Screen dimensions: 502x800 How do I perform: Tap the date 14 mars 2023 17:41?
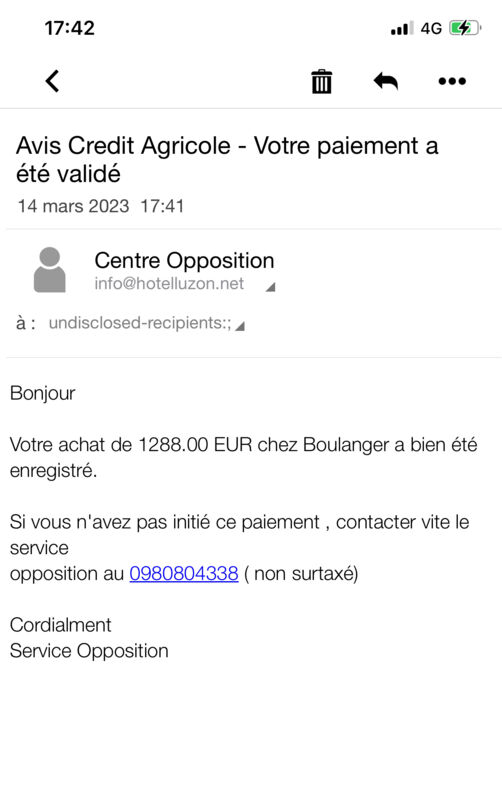pyautogui.click(x=101, y=206)
